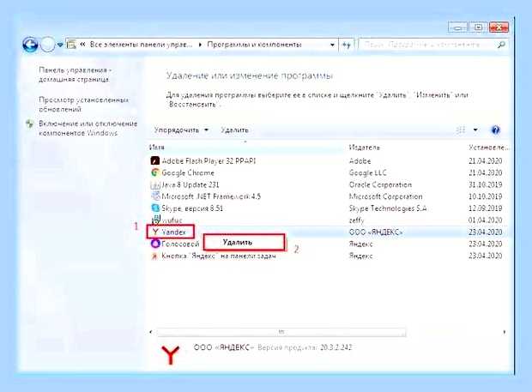The image size is (532, 392).
Task: Select Skype версия 8.51 icon
Action: tap(155, 208)
